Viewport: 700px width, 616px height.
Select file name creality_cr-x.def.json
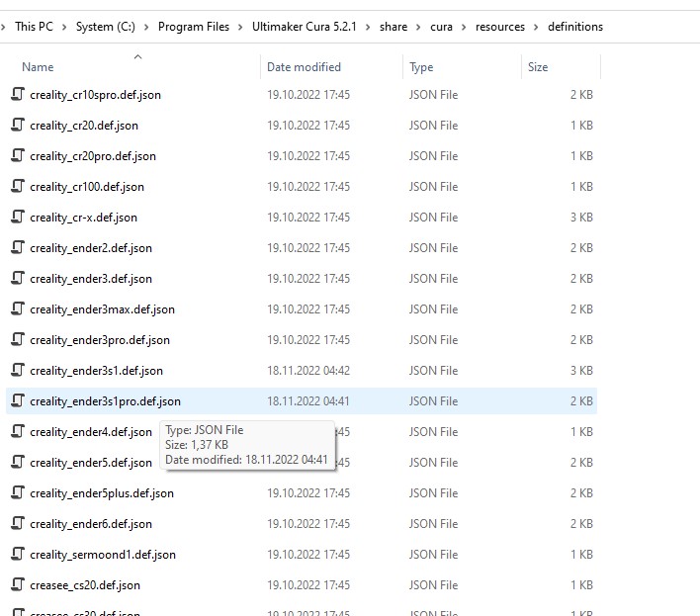83,218
